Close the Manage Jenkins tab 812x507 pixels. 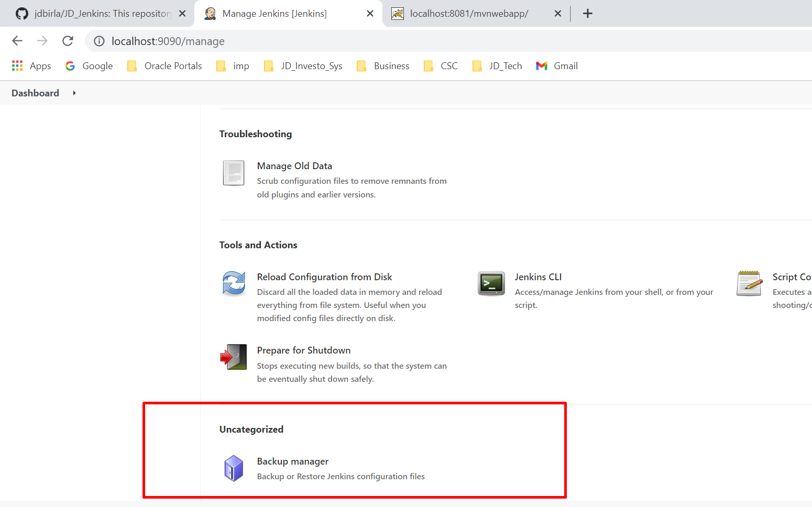point(370,14)
